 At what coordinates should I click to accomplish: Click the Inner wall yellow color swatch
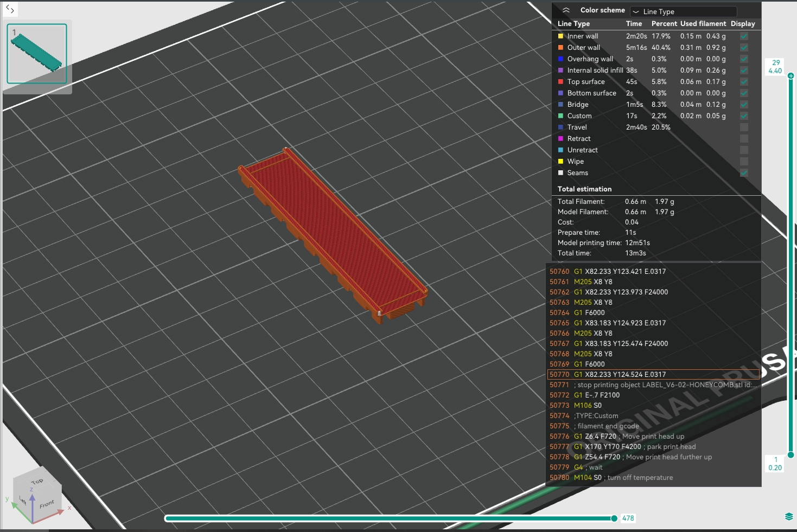(x=560, y=36)
